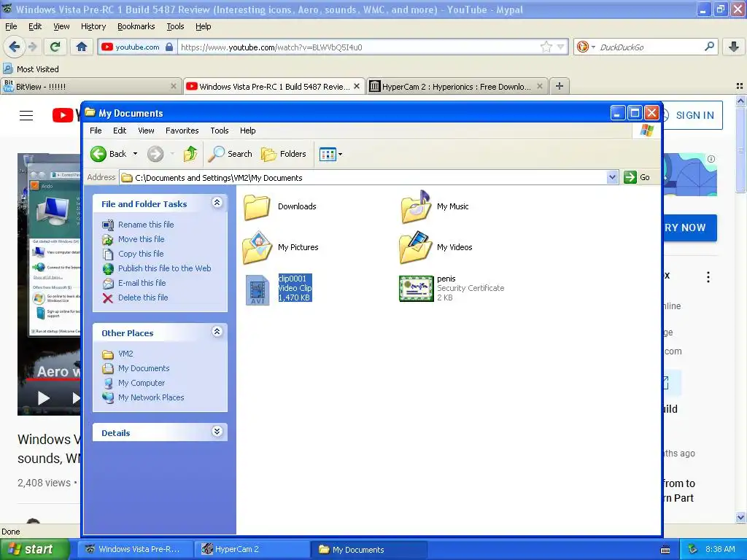Open YouTube hamburger guide menu

(26, 115)
